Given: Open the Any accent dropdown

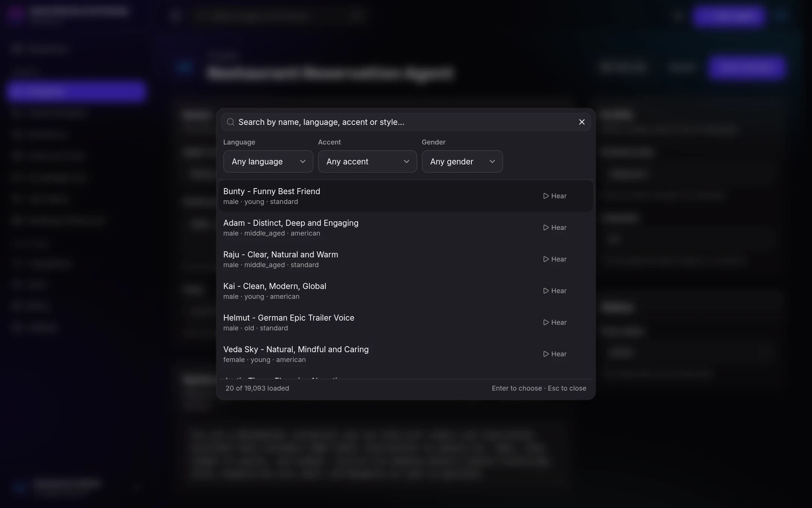Looking at the screenshot, I should pyautogui.click(x=367, y=161).
